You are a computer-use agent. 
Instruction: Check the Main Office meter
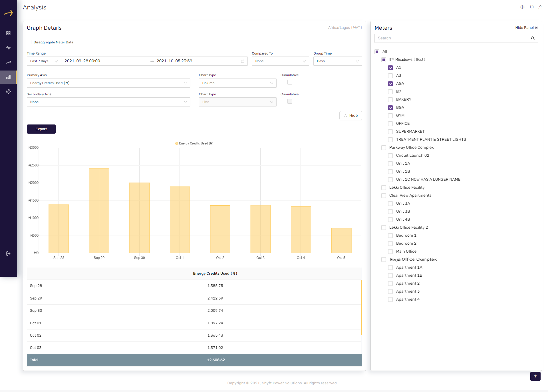(x=390, y=252)
